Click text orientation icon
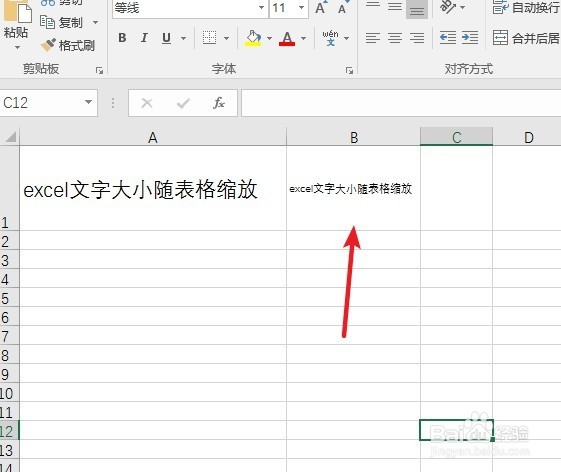This screenshot has width=561, height=472. (448, 6)
